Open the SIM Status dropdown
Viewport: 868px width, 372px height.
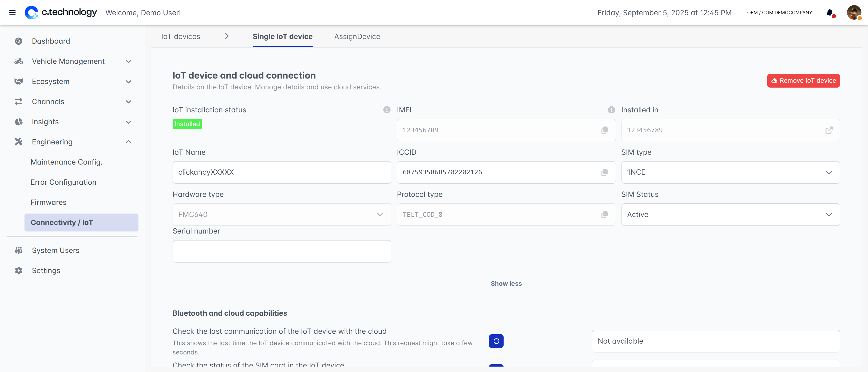pyautogui.click(x=730, y=214)
